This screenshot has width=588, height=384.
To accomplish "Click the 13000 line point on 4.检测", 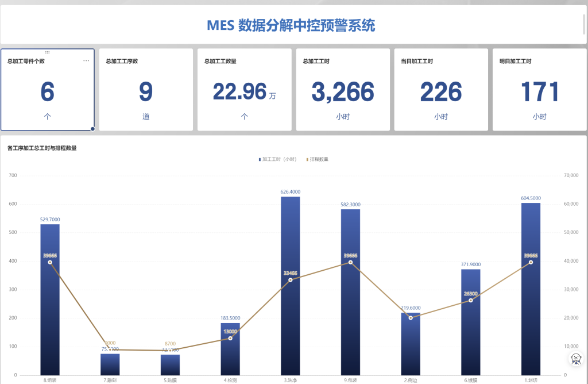I will coord(230,338).
